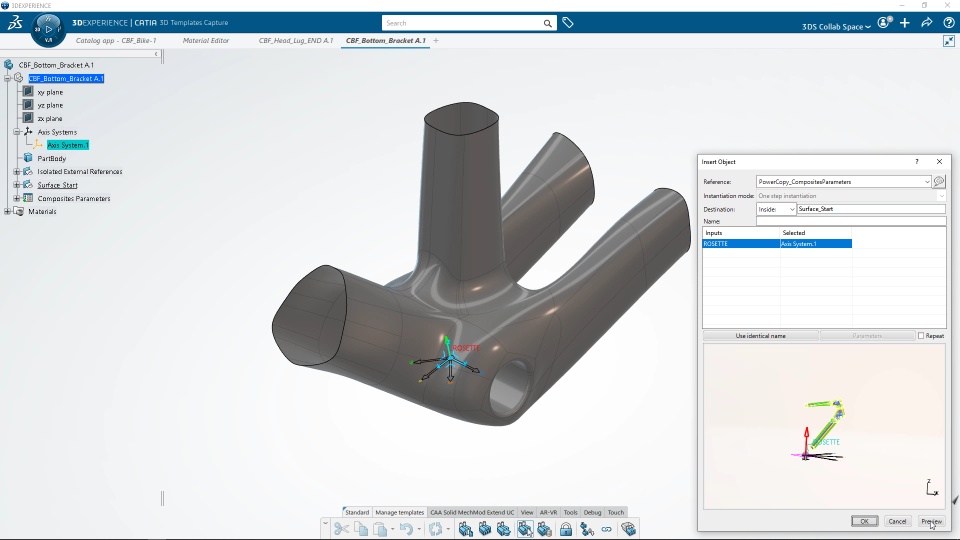Click the expand view icon below Help
The width and height of the screenshot is (960, 540).
(x=948, y=41)
